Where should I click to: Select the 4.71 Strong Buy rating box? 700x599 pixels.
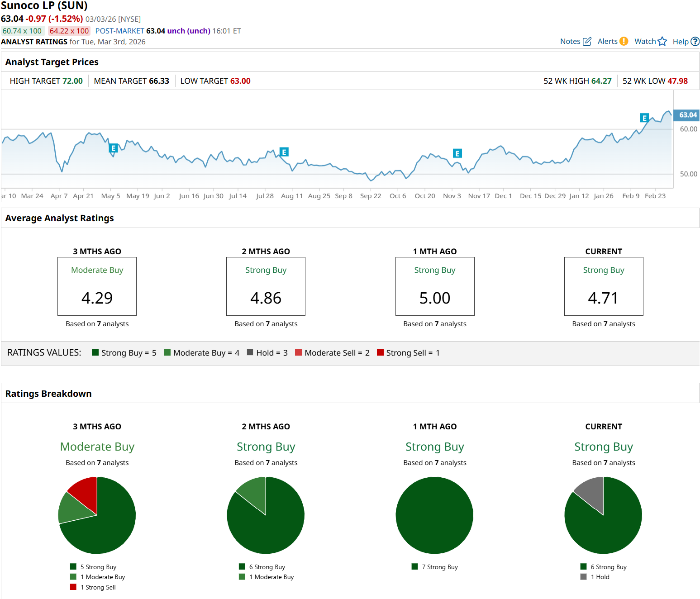tap(604, 286)
